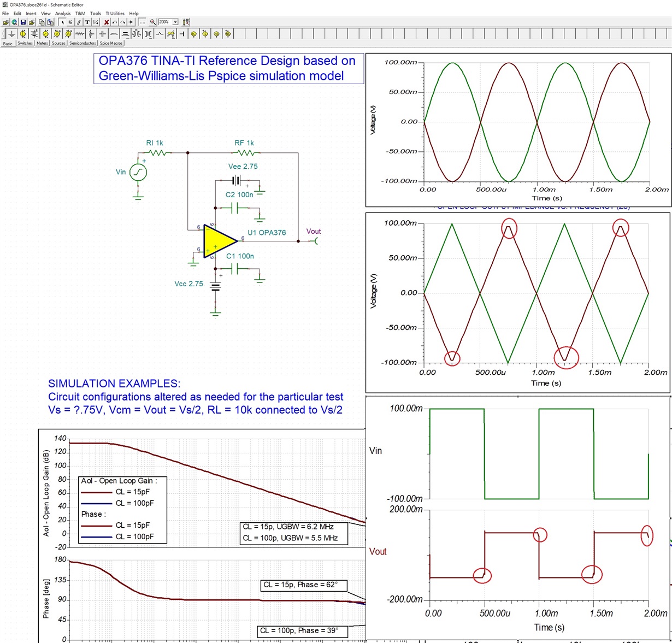The image size is (672, 643).
Task: Click the 'CL = 15p, UGBW = 6.2 MHz' annotation
Action: click(x=288, y=527)
